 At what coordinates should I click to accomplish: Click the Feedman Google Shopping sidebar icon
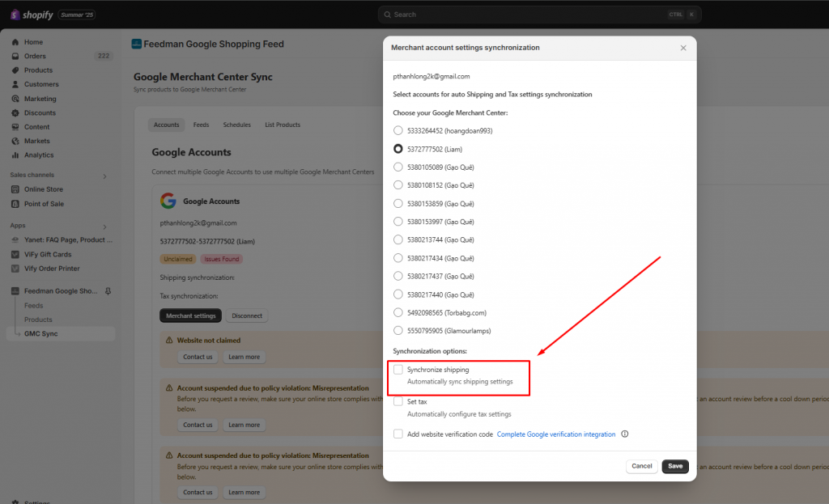(15, 291)
